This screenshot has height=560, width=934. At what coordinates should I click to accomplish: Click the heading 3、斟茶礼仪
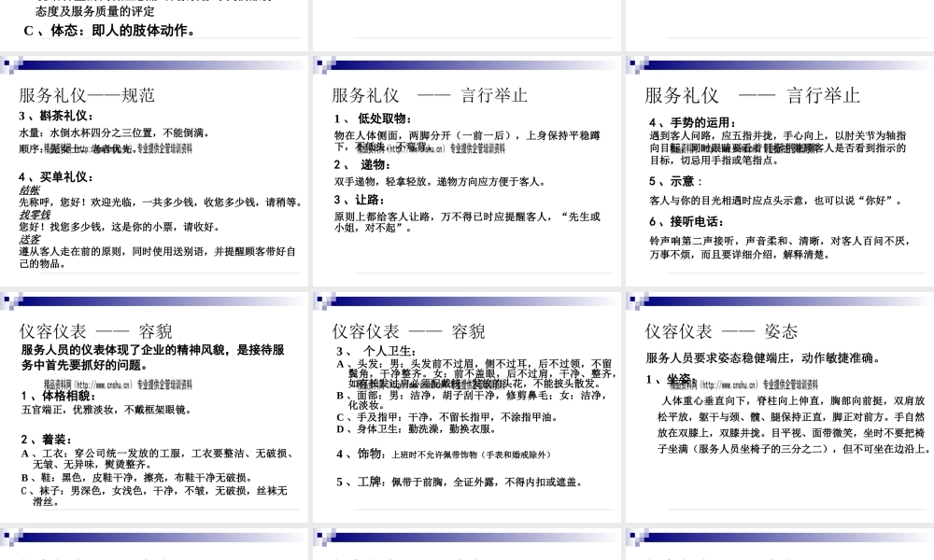tap(56, 116)
